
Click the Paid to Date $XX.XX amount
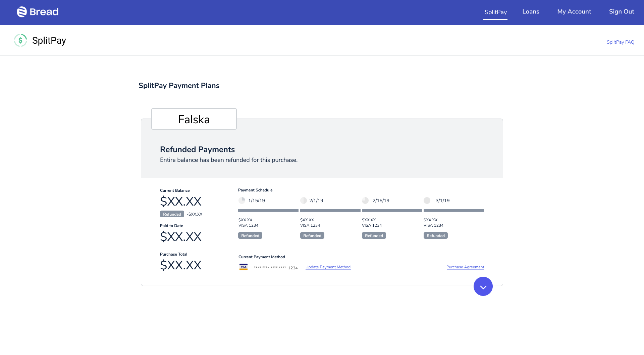[181, 237]
